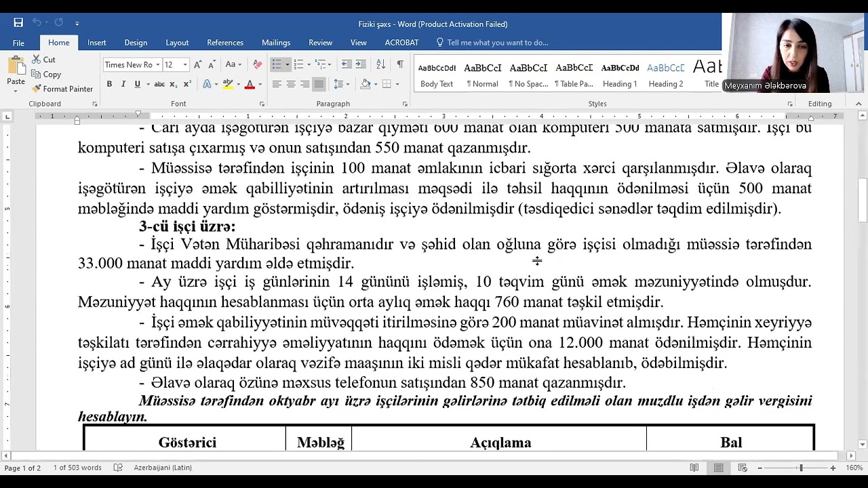Center the paragraph text
Viewport: 868px width, 488px height.
pyautogui.click(x=290, y=84)
